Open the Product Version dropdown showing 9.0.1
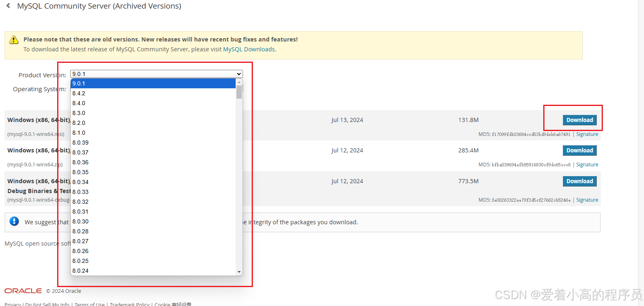The height and width of the screenshot is (306, 644). (x=157, y=74)
